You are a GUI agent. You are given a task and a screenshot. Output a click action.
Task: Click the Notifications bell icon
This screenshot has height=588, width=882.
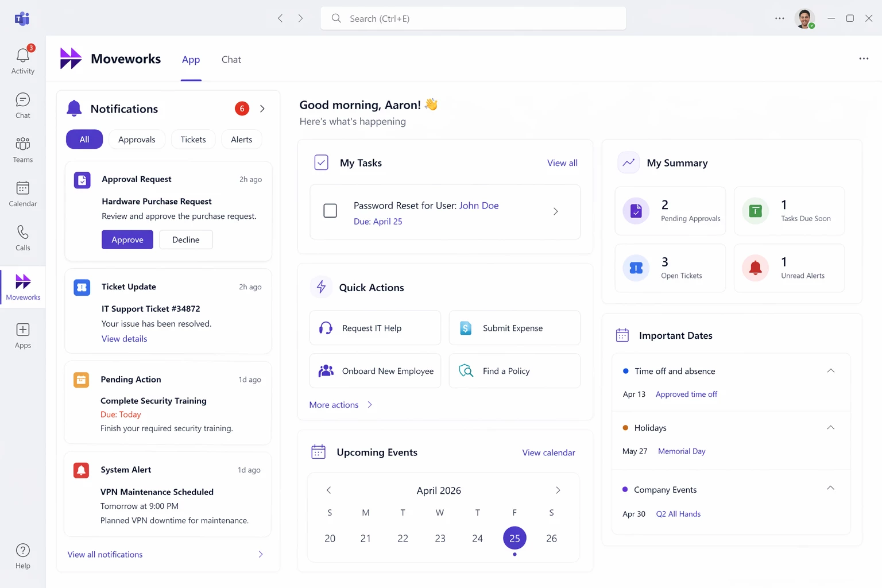tap(74, 108)
